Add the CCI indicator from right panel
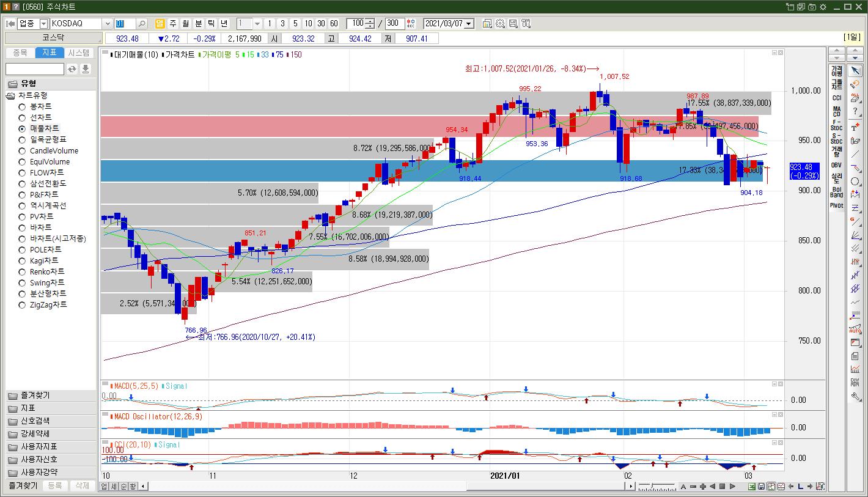The height and width of the screenshot is (497, 868). 836,98
